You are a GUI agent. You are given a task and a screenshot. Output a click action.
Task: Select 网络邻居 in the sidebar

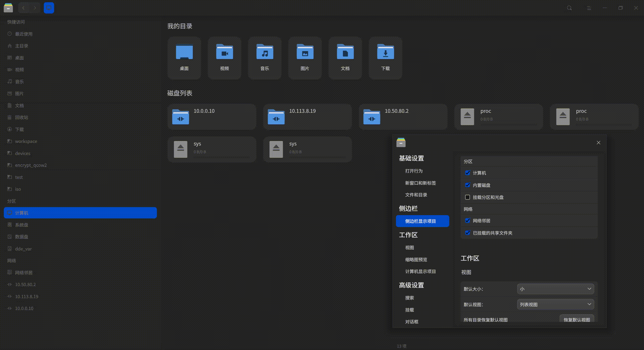[80, 273]
